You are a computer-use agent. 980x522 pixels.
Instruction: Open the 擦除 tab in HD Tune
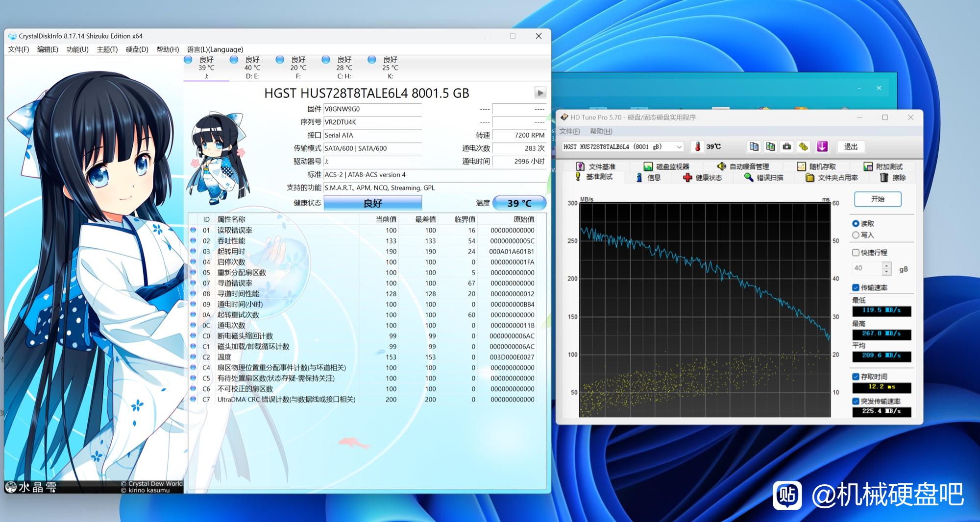coord(893,178)
